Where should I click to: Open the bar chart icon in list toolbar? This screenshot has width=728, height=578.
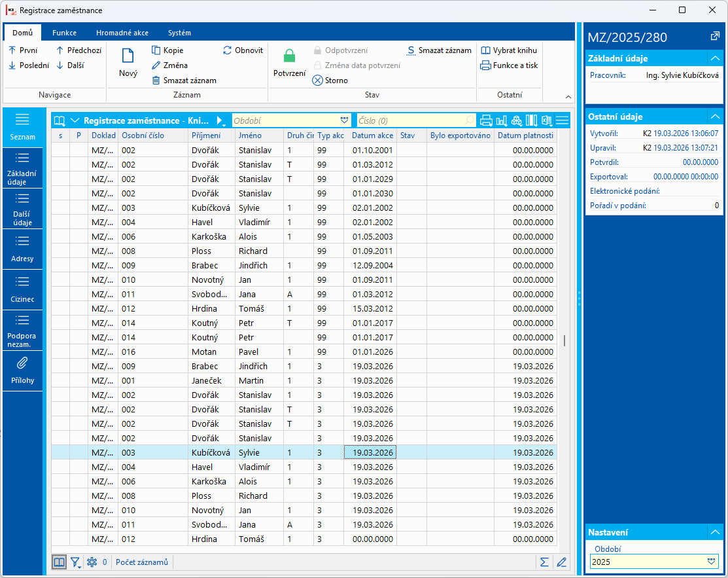(x=502, y=121)
